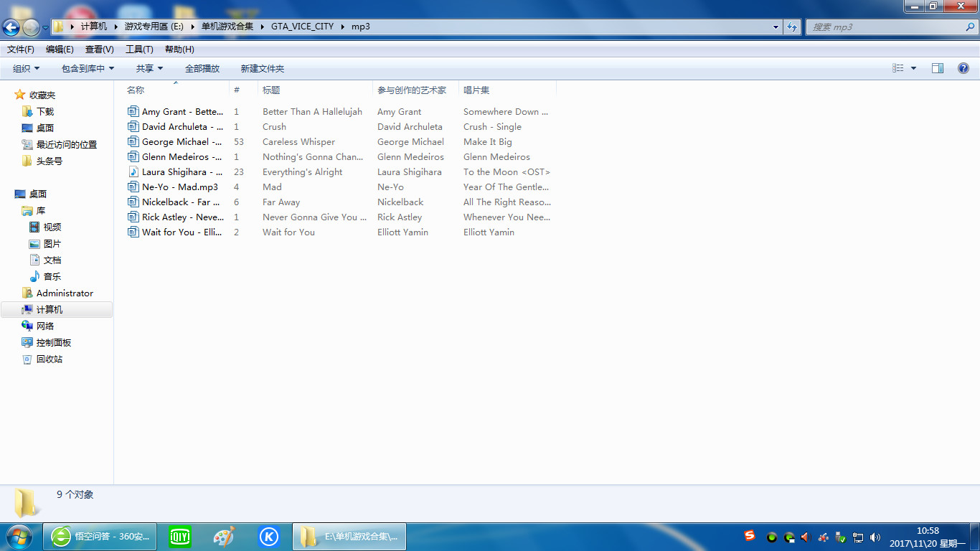Click the refresh button beside address bar
The height and width of the screenshot is (551, 980).
[792, 27]
